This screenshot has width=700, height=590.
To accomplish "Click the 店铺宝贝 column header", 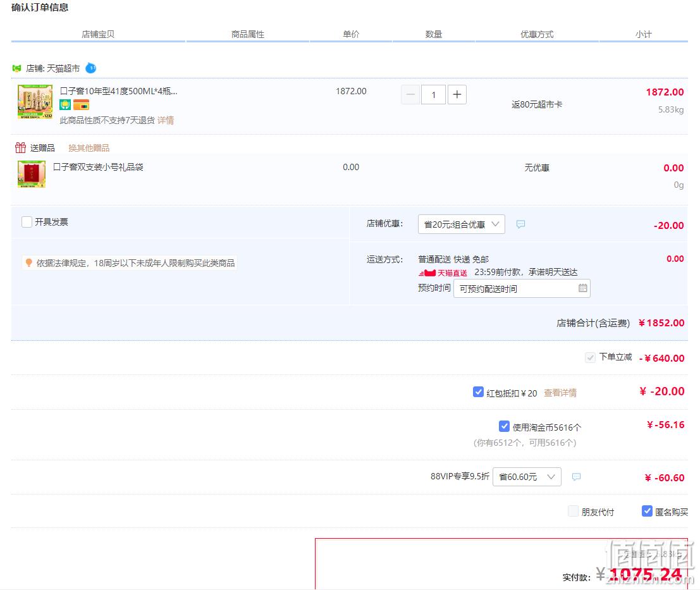I will pyautogui.click(x=98, y=34).
